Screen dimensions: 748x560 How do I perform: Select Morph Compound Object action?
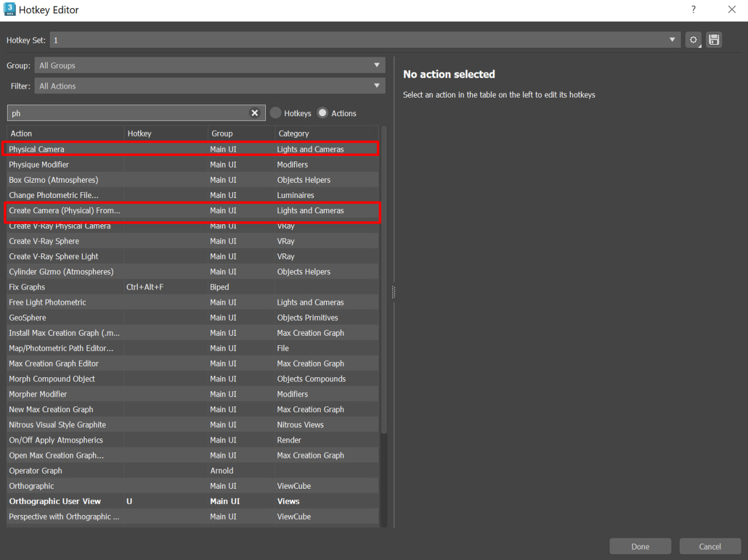click(x=192, y=379)
